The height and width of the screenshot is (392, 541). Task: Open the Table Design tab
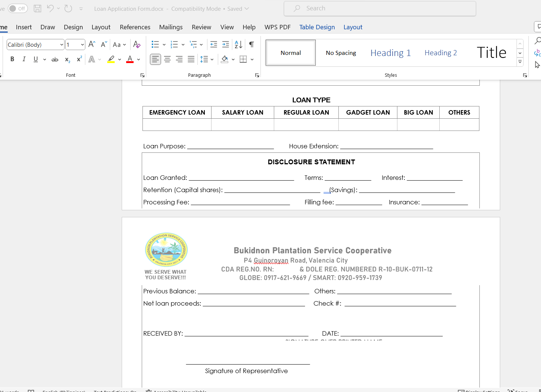[x=317, y=27]
